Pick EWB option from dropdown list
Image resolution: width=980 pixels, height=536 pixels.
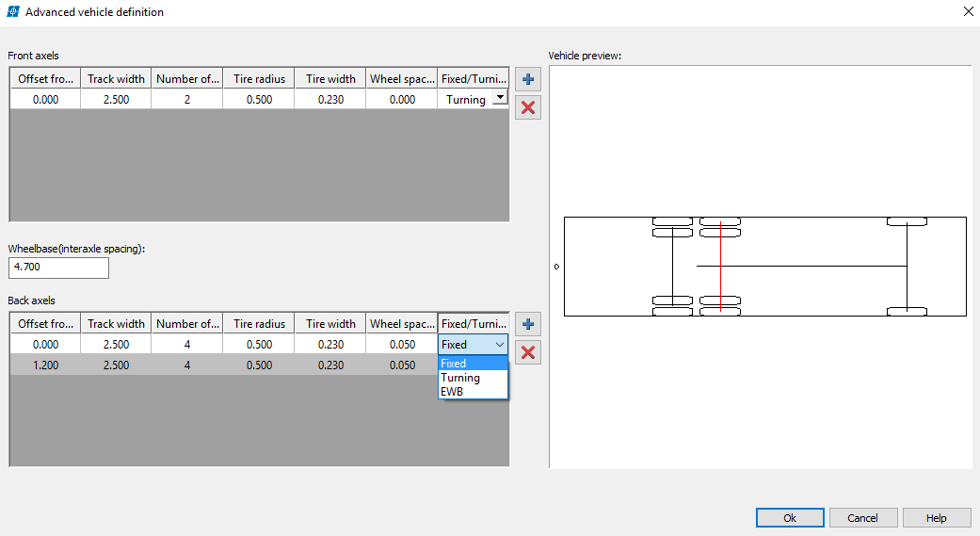click(x=473, y=391)
